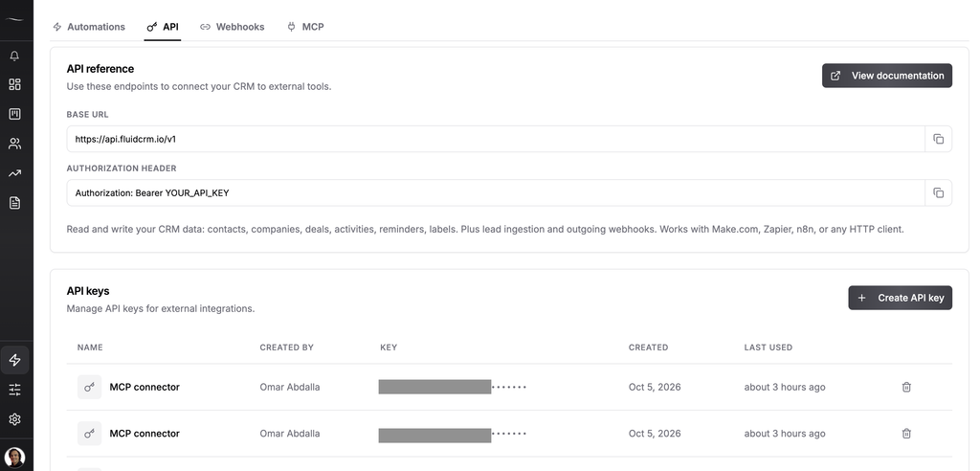Switch to the Automations tab
980x471 pixels.
pos(89,27)
